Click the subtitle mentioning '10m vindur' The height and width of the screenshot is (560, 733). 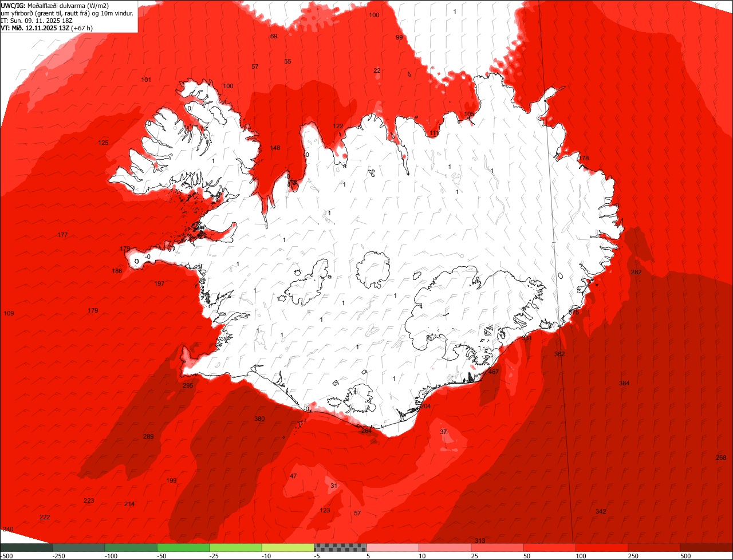click(x=67, y=13)
